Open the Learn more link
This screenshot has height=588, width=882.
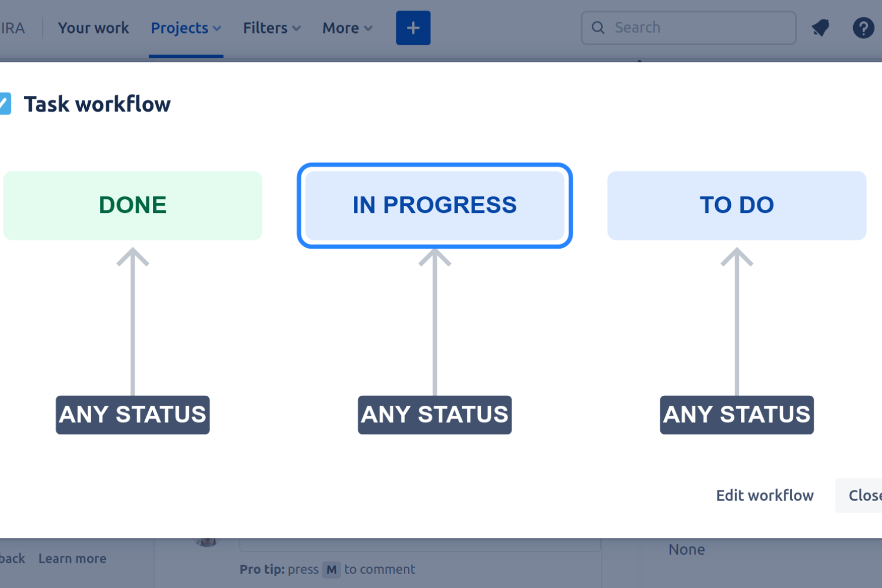[72, 558]
